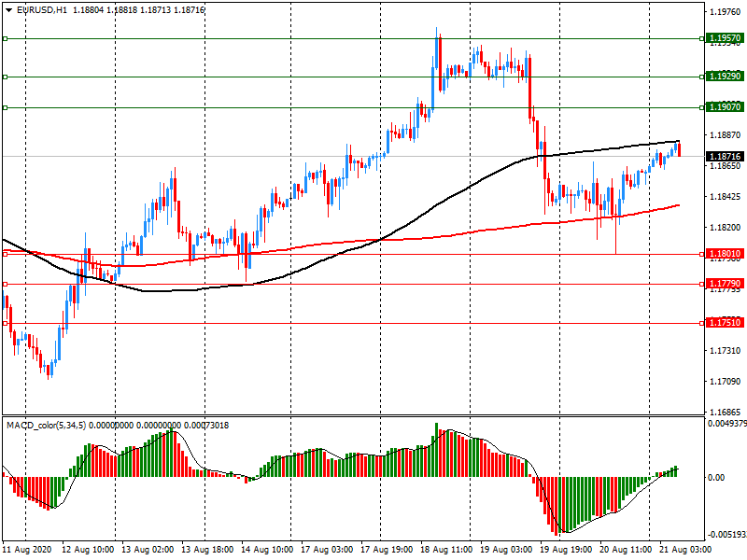Click the current price label 1.18716
This screenshot has width=747, height=560.
pyautogui.click(x=725, y=156)
